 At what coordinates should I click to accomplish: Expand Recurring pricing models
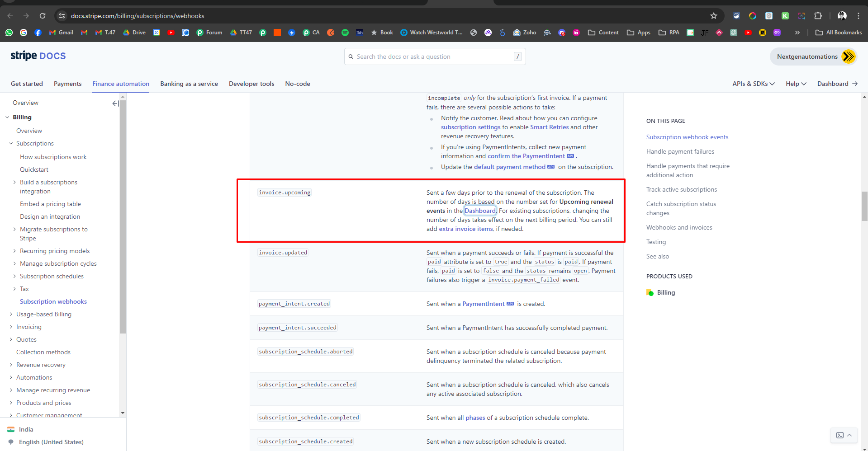14,251
